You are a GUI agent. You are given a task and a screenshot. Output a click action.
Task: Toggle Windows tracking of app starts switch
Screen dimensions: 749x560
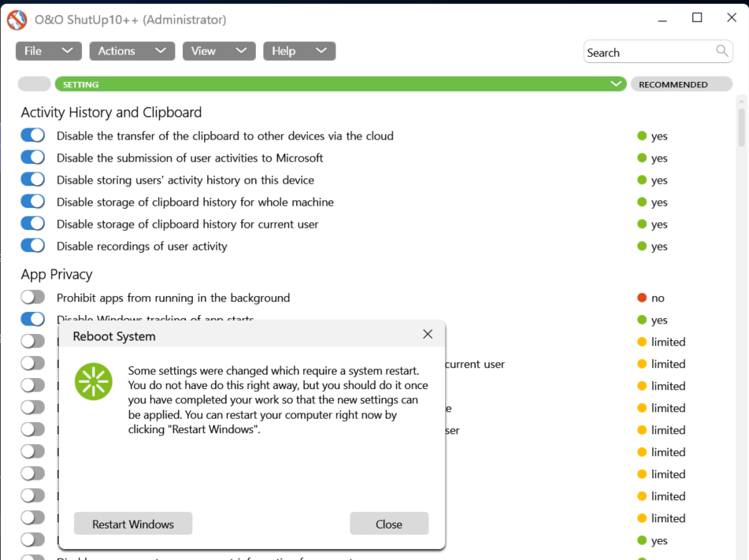coord(33,319)
